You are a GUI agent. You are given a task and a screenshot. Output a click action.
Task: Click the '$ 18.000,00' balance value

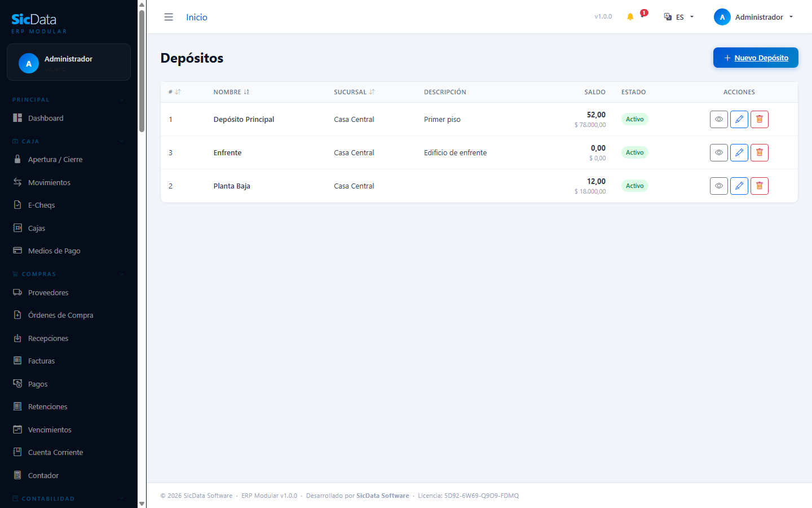[x=590, y=191]
